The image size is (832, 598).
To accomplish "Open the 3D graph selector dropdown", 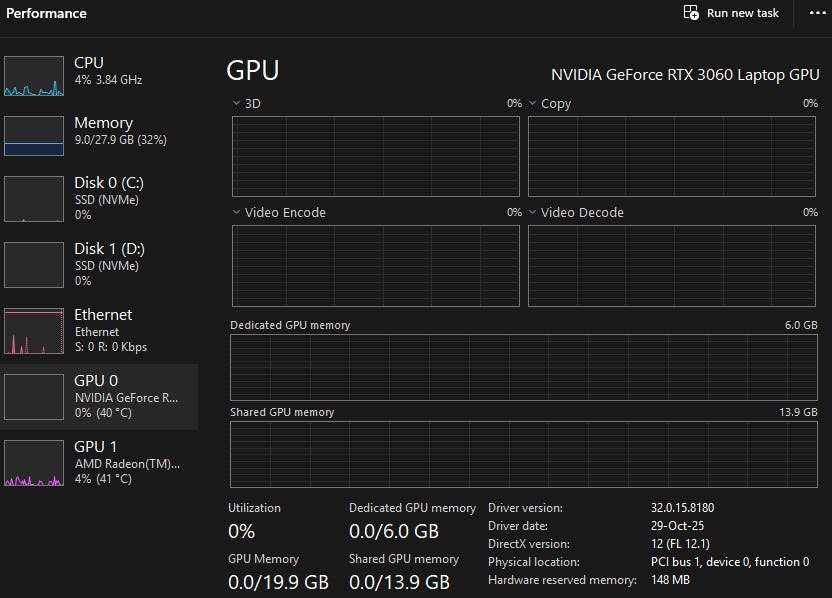I will pyautogui.click(x=236, y=103).
